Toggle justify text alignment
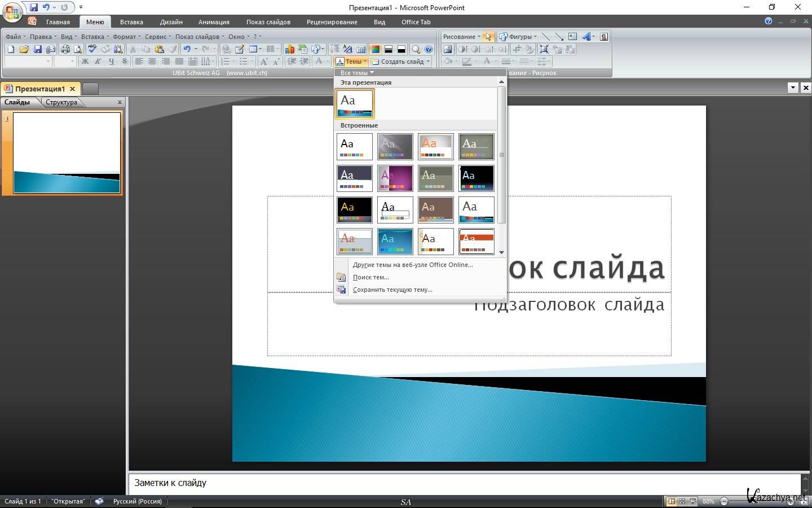Image resolution: width=812 pixels, height=508 pixels. point(179,62)
